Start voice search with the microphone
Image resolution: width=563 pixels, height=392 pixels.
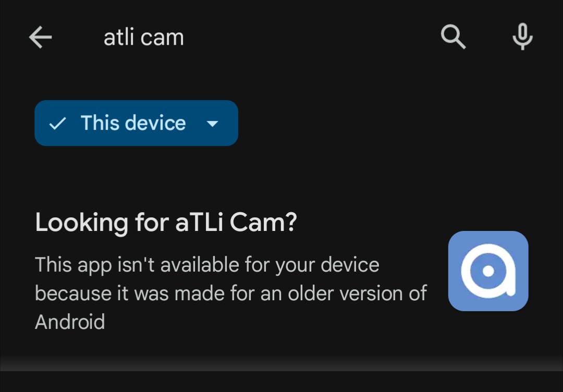522,38
